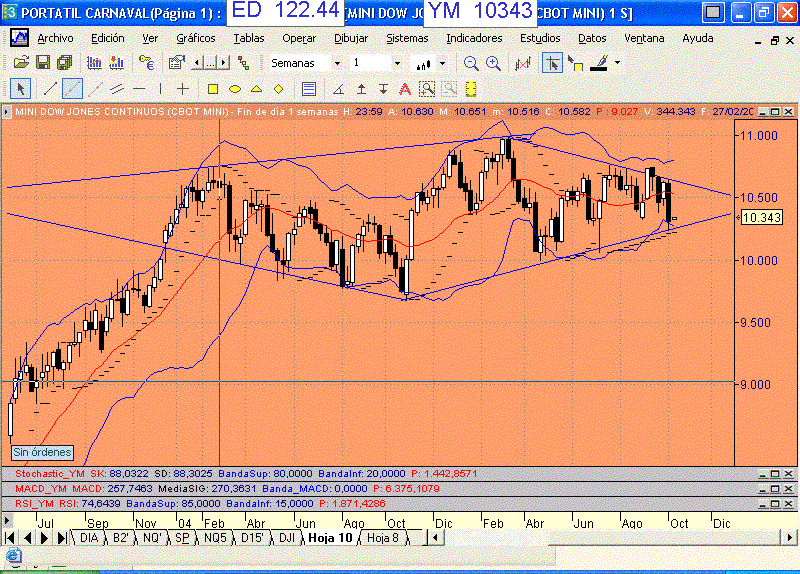Click the zoom out magnifier

(x=471, y=62)
